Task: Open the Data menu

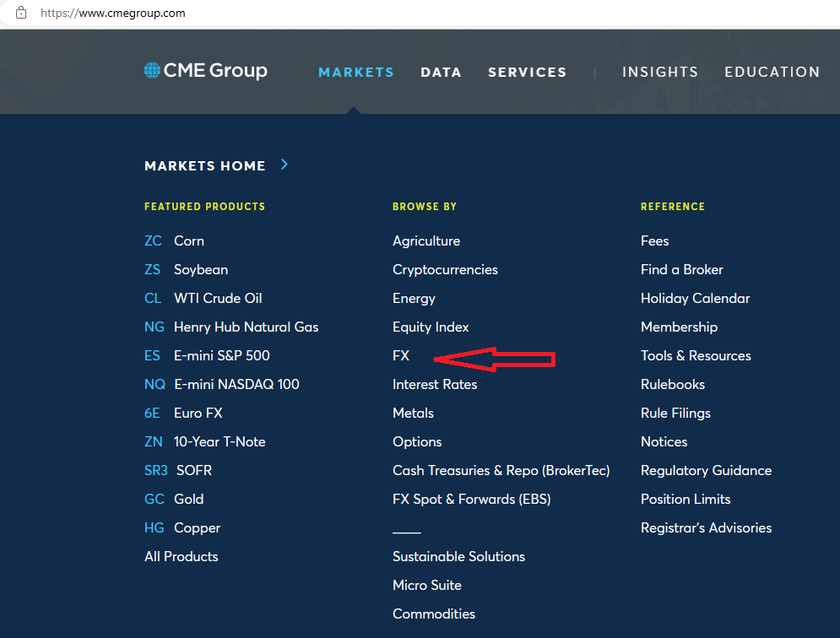Action: 441,73
